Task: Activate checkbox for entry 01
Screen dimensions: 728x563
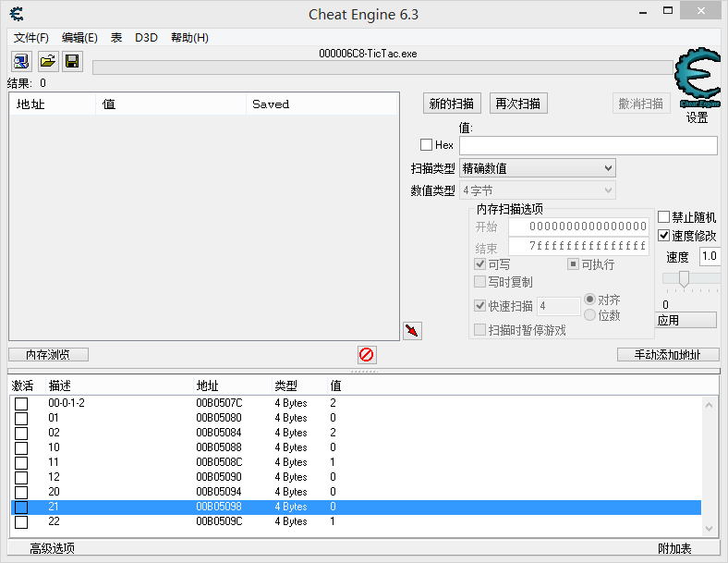Action: (x=21, y=419)
